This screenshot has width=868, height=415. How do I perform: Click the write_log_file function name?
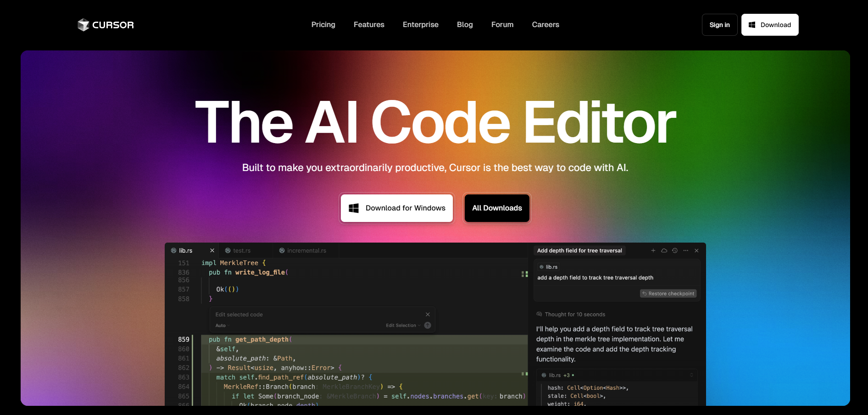coord(260,272)
